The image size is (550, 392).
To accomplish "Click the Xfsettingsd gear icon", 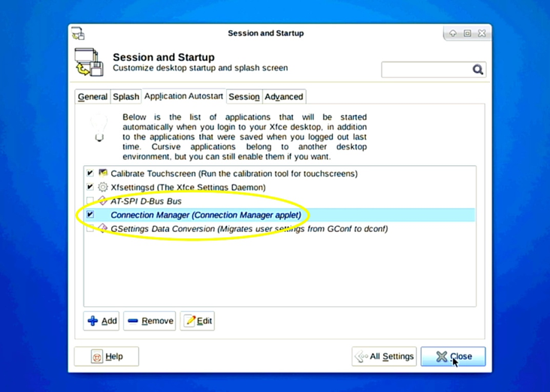I will tap(103, 187).
